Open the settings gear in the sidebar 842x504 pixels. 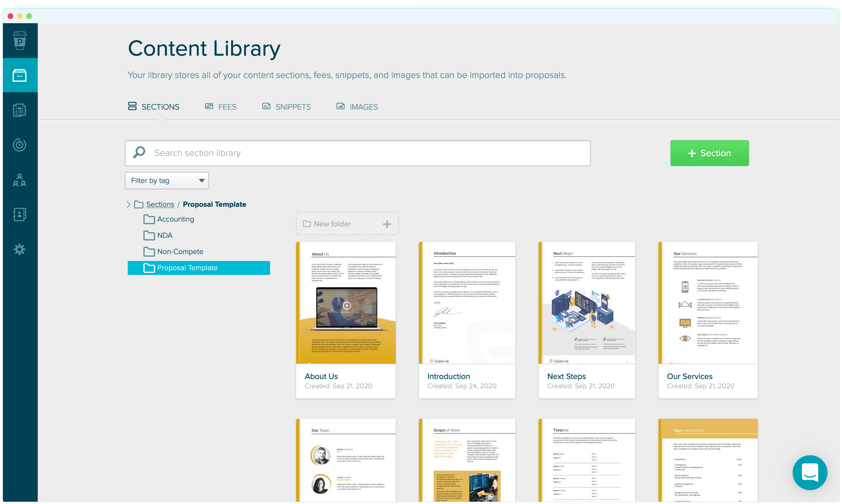pyautogui.click(x=20, y=250)
